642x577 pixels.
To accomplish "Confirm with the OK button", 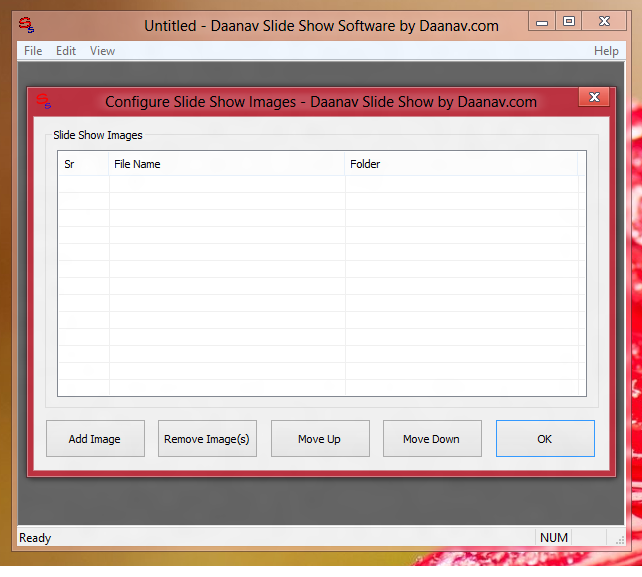I will [545, 439].
